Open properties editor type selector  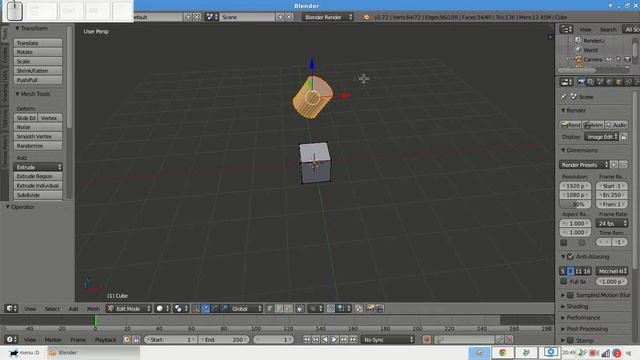point(566,82)
